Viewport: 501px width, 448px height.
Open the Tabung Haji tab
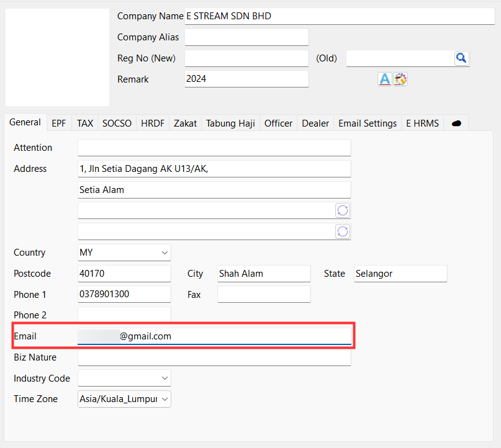pyautogui.click(x=230, y=123)
